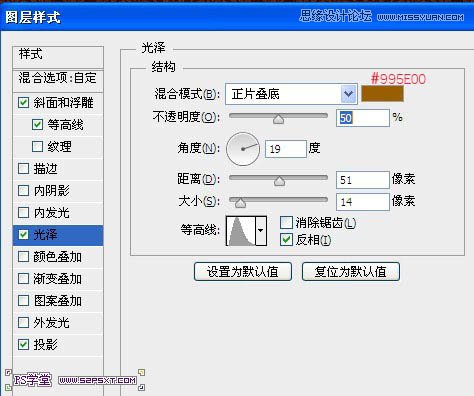Select the 内阴影 style row label
The height and width of the screenshot is (396, 474).
[x=51, y=190]
